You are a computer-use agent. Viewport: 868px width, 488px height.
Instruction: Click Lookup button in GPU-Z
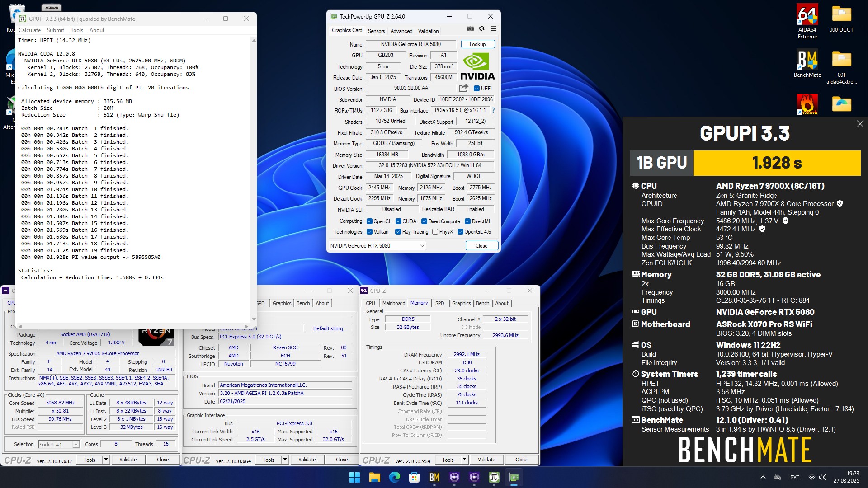pos(477,44)
